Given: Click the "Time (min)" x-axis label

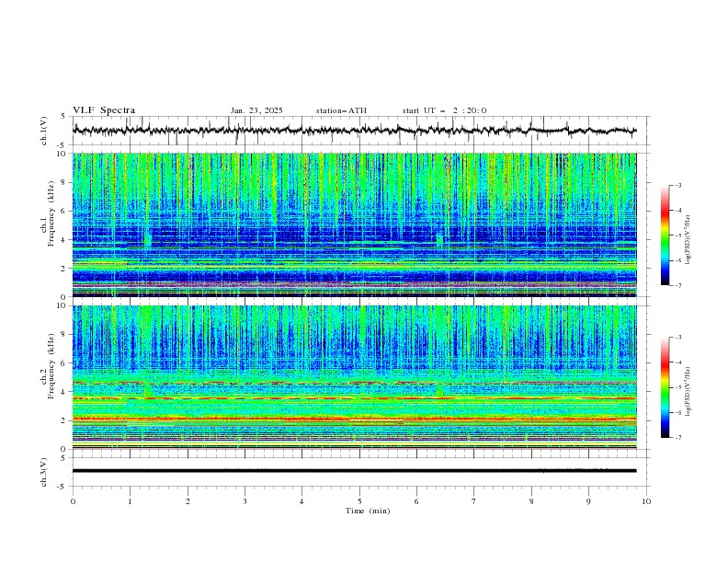Looking at the screenshot, I should (368, 511).
